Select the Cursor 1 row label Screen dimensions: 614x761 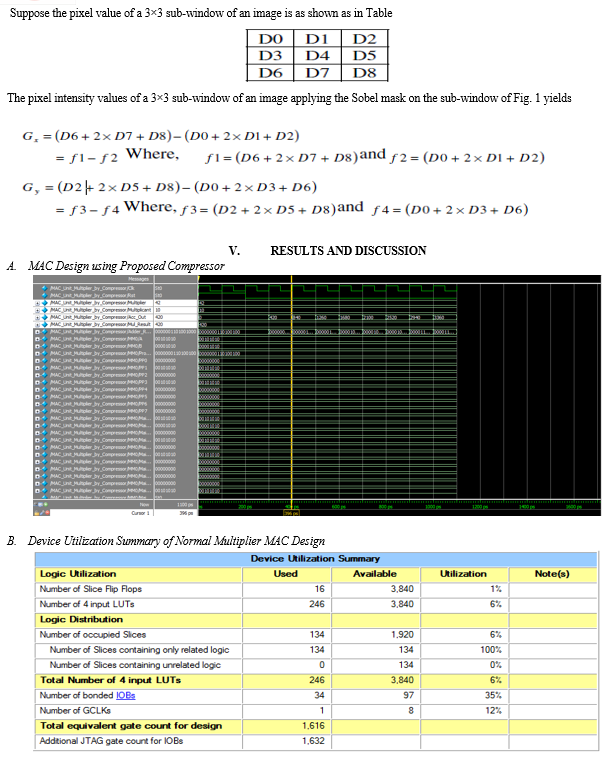(x=141, y=513)
